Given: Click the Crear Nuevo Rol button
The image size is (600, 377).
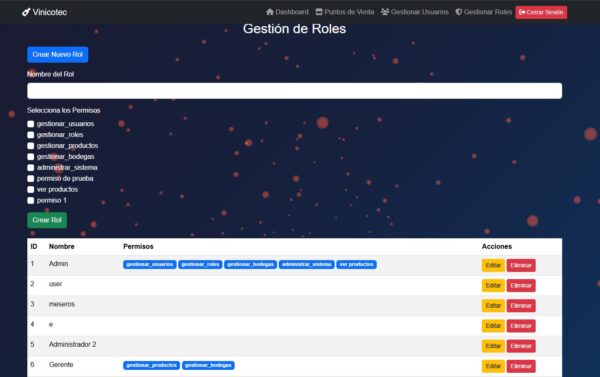Looking at the screenshot, I should pyautogui.click(x=58, y=55).
